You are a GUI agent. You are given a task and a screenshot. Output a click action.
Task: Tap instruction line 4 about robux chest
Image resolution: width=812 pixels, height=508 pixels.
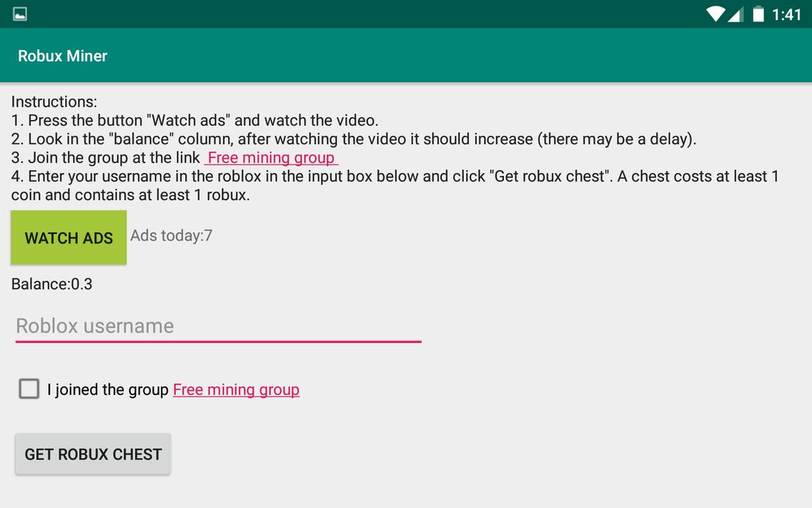pos(395,185)
